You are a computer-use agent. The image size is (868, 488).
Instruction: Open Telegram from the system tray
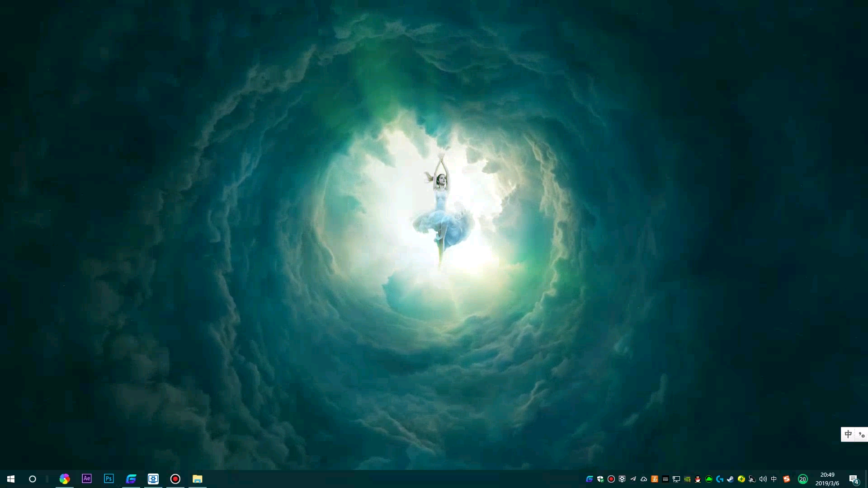coord(633,479)
